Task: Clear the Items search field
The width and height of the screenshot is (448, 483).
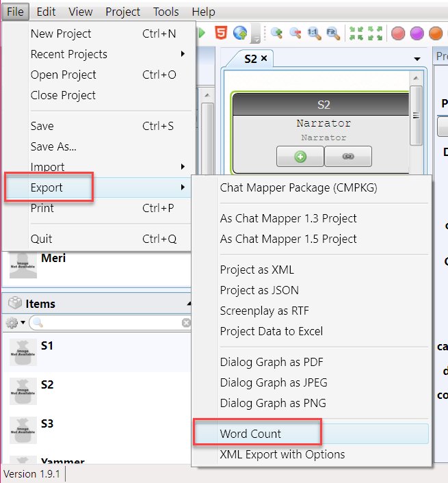Action: (x=186, y=322)
